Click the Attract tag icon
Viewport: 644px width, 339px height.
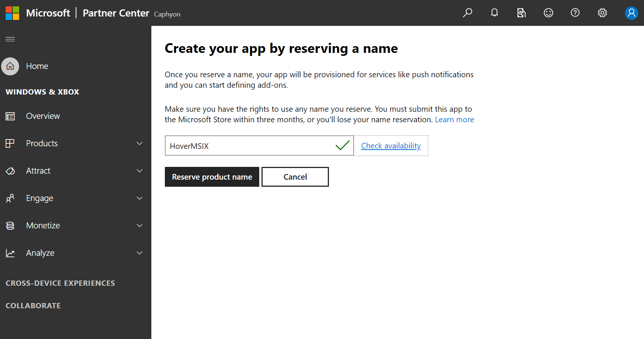(x=10, y=171)
